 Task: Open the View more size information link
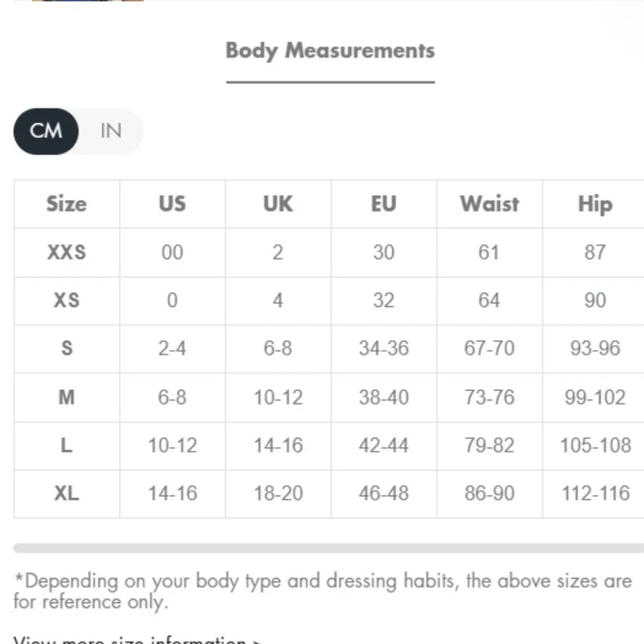point(137,640)
